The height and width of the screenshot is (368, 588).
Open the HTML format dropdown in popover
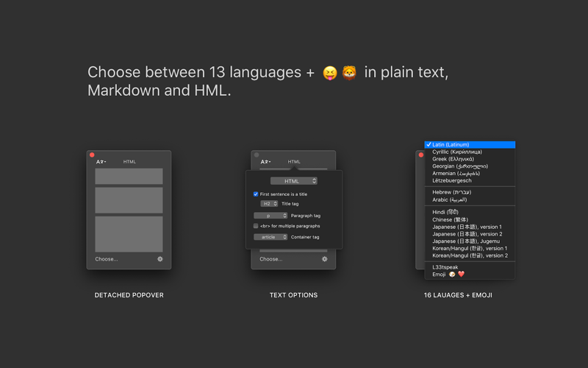tap(294, 181)
